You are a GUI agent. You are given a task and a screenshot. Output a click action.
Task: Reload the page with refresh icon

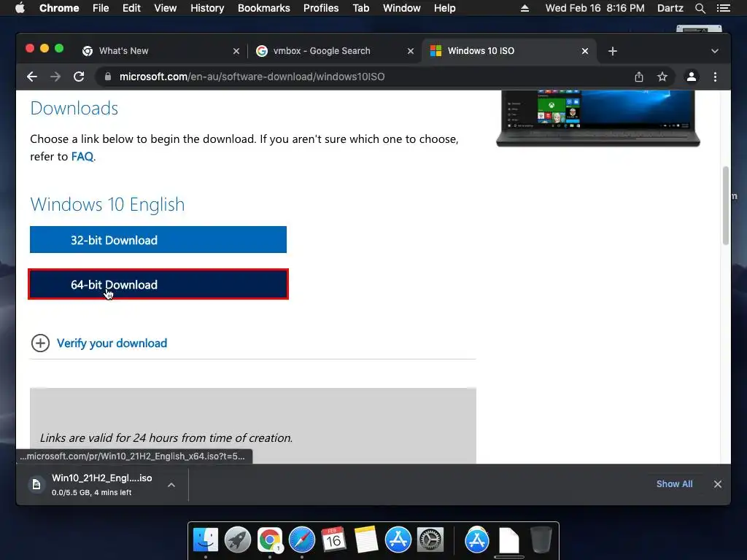(x=79, y=77)
